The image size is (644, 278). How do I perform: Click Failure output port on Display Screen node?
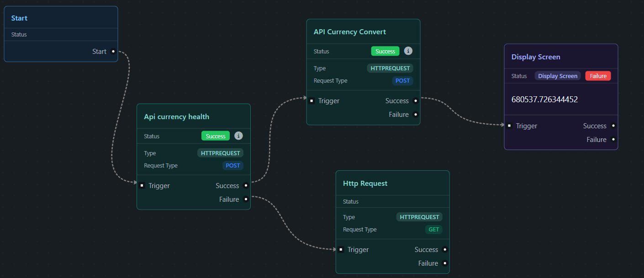pyautogui.click(x=613, y=139)
